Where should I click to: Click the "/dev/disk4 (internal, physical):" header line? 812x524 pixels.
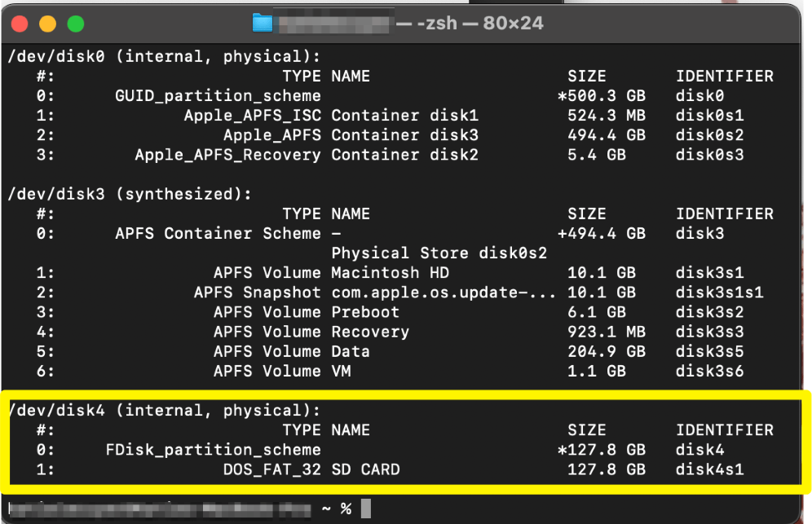pyautogui.click(x=164, y=411)
